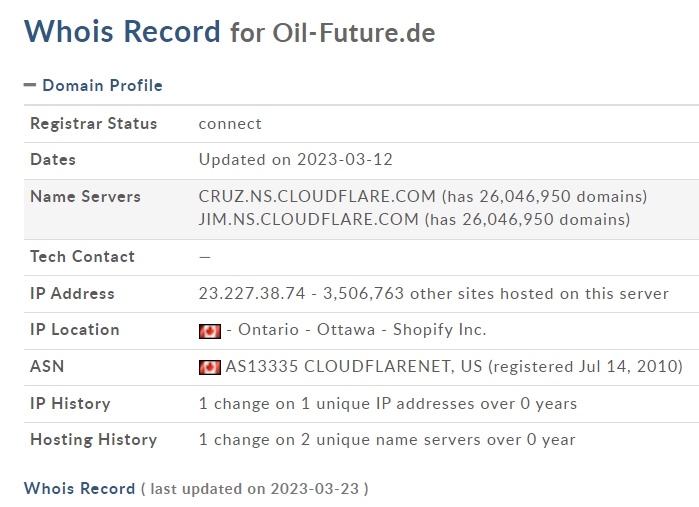This screenshot has height=507, width=699.
Task: Click the minus icon beside Domain Profile
Action: 29,85
